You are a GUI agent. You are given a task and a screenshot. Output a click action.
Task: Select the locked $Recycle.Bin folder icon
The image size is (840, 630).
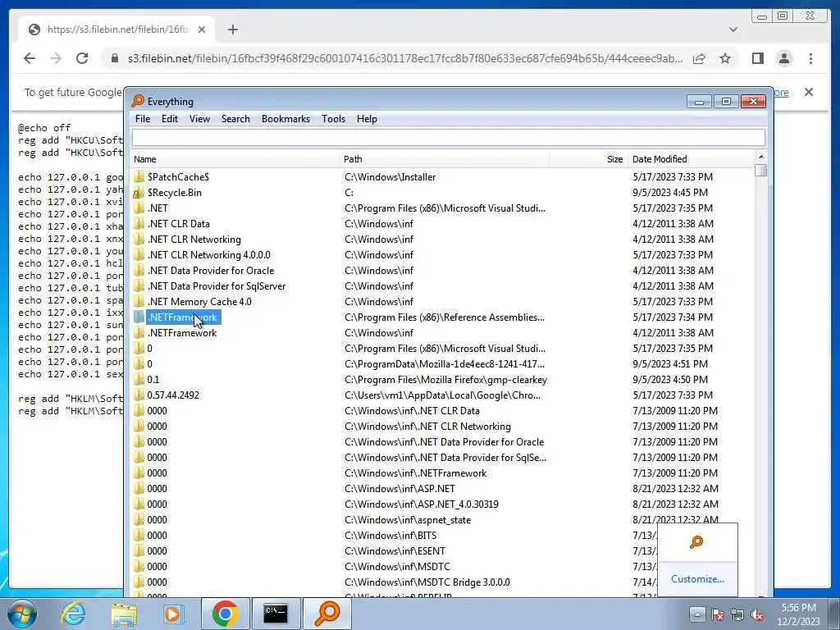pyautogui.click(x=139, y=192)
